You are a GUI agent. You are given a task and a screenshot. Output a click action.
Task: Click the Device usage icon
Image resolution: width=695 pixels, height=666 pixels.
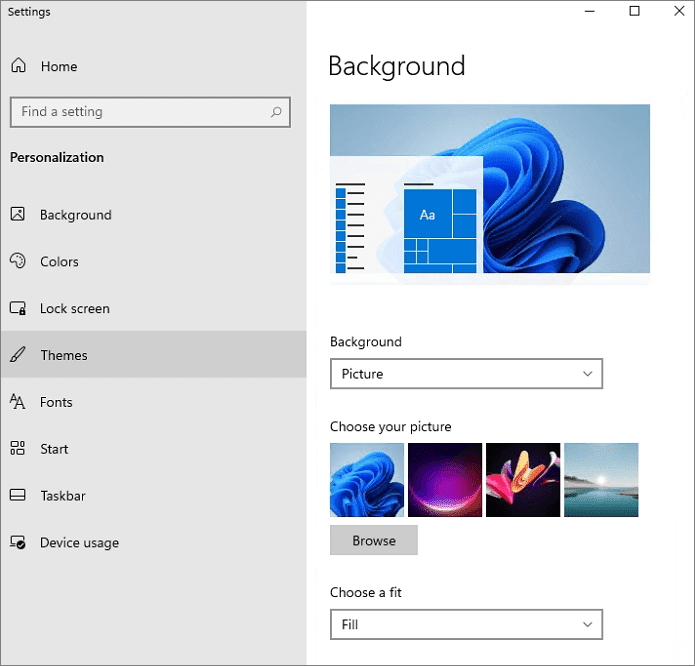[x=18, y=543]
